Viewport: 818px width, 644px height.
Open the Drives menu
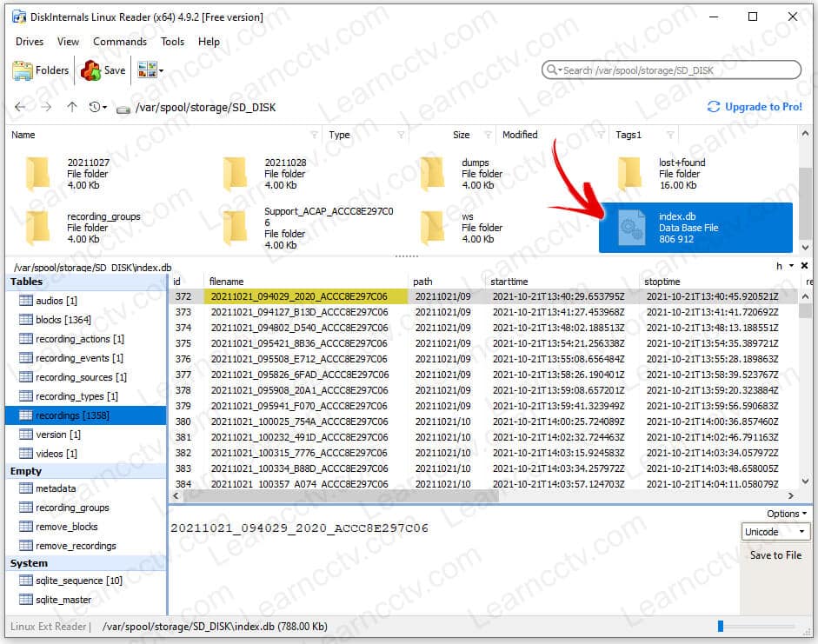pyautogui.click(x=30, y=41)
